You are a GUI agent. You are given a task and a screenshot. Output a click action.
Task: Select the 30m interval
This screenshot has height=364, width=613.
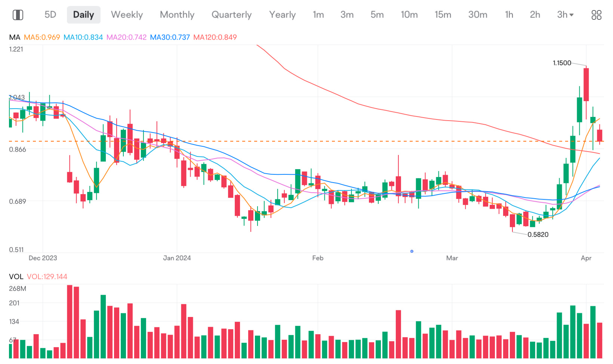[x=477, y=15]
